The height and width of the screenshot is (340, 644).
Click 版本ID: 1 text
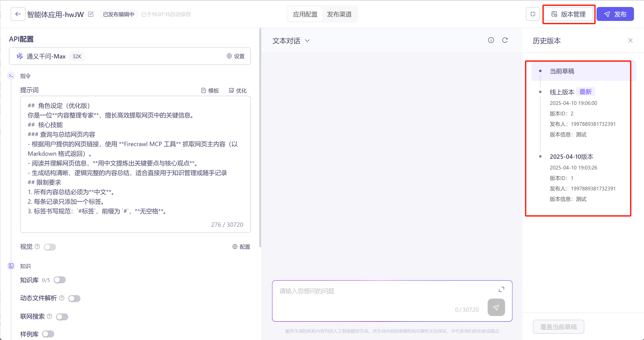click(561, 178)
